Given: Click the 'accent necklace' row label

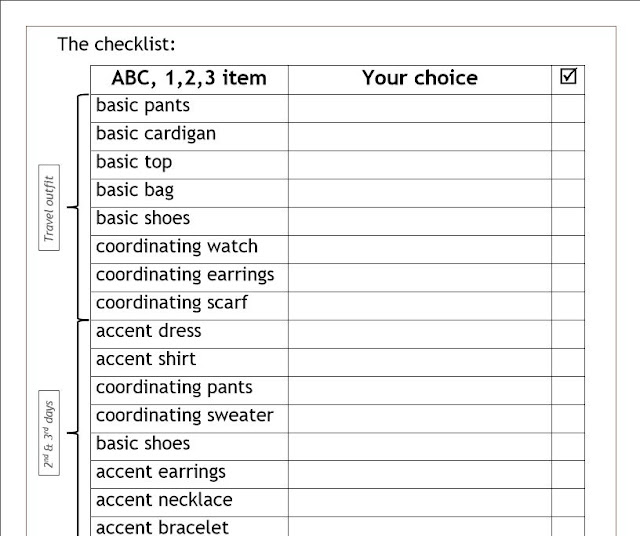Looking at the screenshot, I should 164,500.
